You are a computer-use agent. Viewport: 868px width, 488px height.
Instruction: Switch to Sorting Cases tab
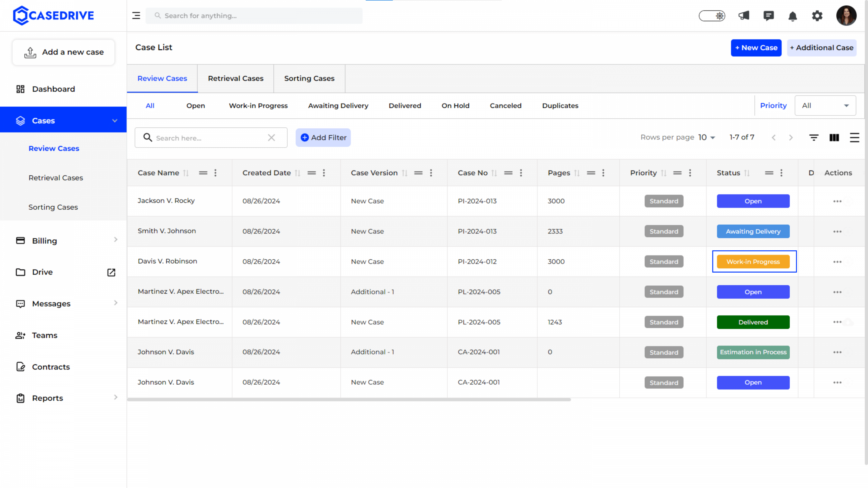click(x=309, y=78)
